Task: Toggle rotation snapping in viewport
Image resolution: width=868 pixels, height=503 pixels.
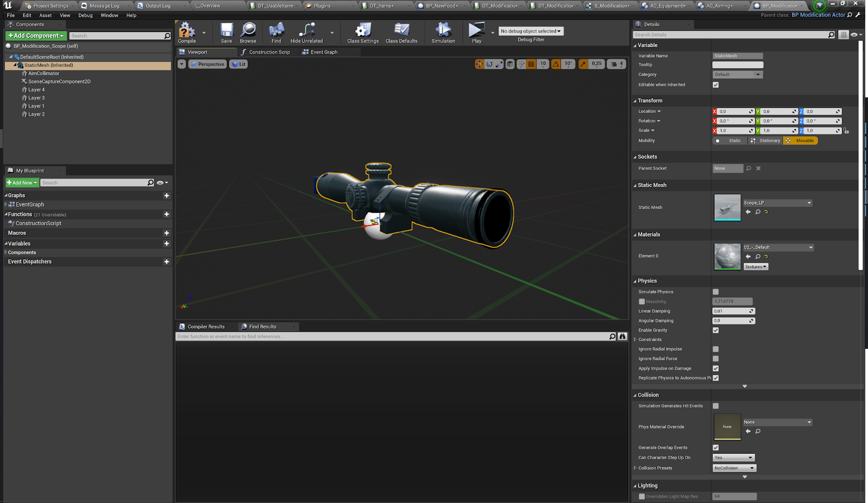Action: pyautogui.click(x=556, y=64)
